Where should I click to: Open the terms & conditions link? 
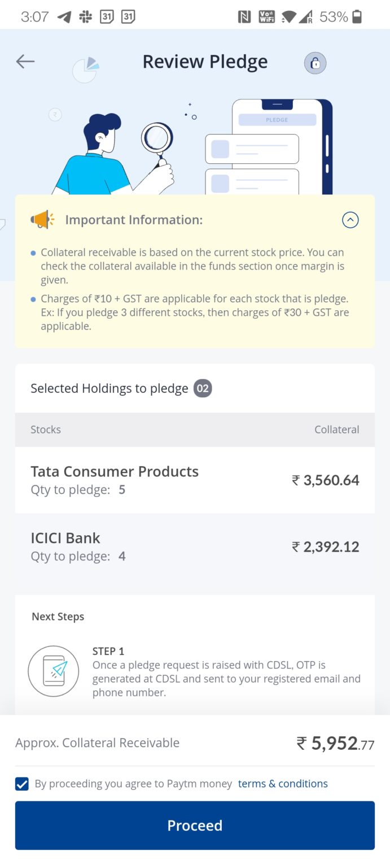[283, 784]
